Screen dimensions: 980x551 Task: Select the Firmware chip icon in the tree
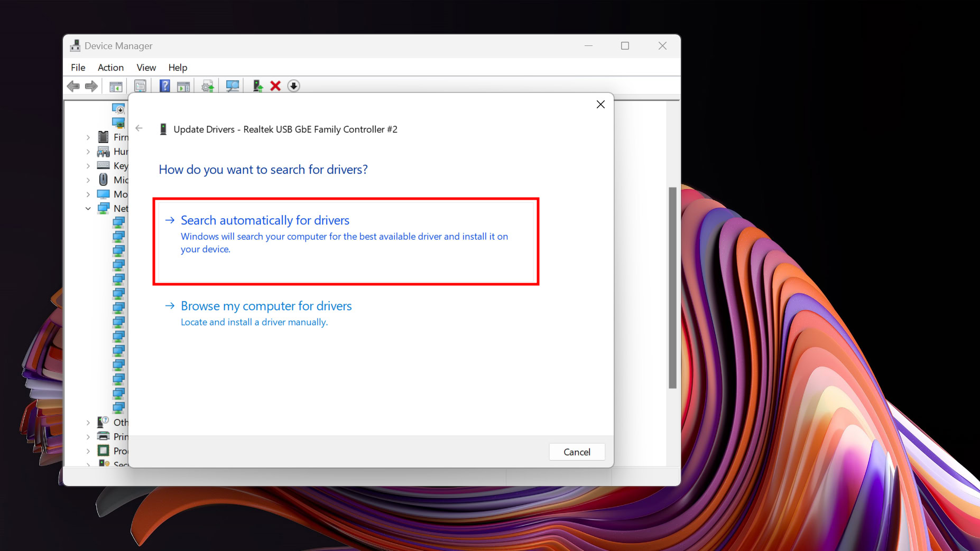coord(104,137)
